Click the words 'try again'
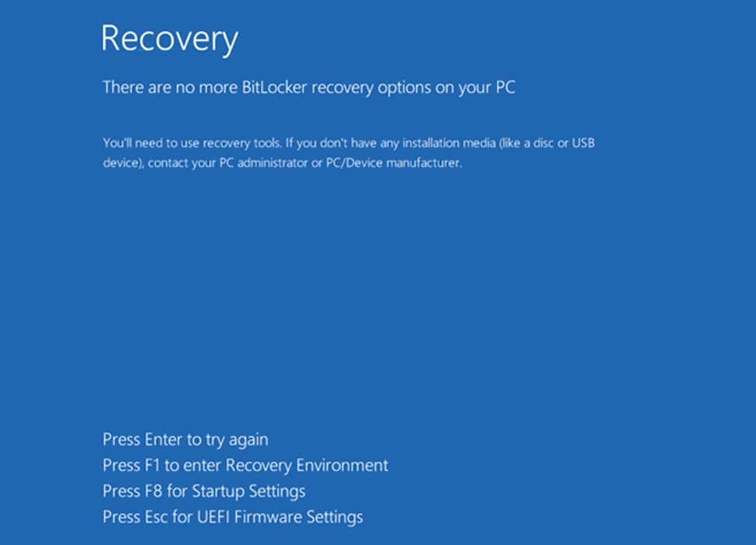756x545 pixels. 238,440
